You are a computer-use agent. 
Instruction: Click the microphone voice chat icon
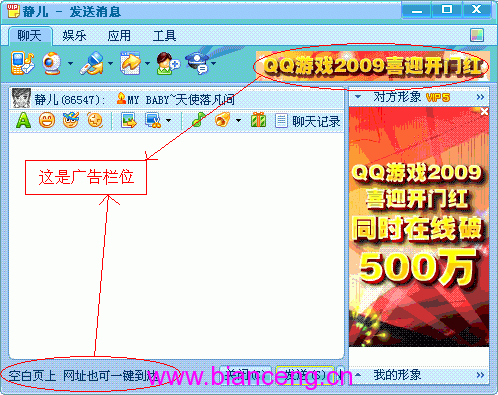[x=92, y=63]
